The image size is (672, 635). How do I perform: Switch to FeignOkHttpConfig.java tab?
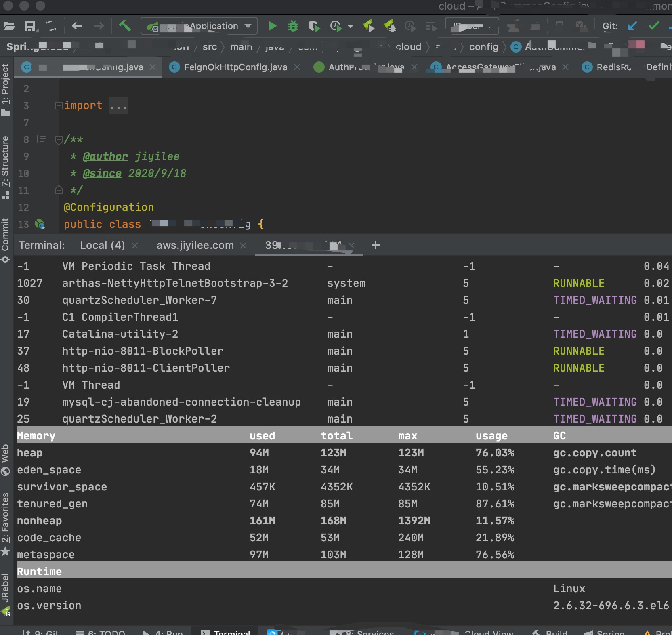[x=235, y=67]
